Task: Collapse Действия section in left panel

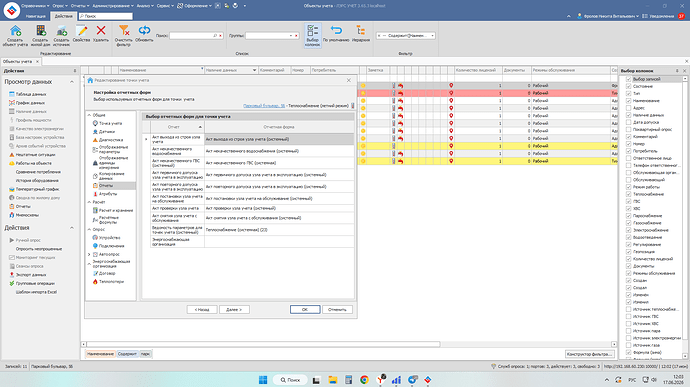Action: pyautogui.click(x=72, y=228)
